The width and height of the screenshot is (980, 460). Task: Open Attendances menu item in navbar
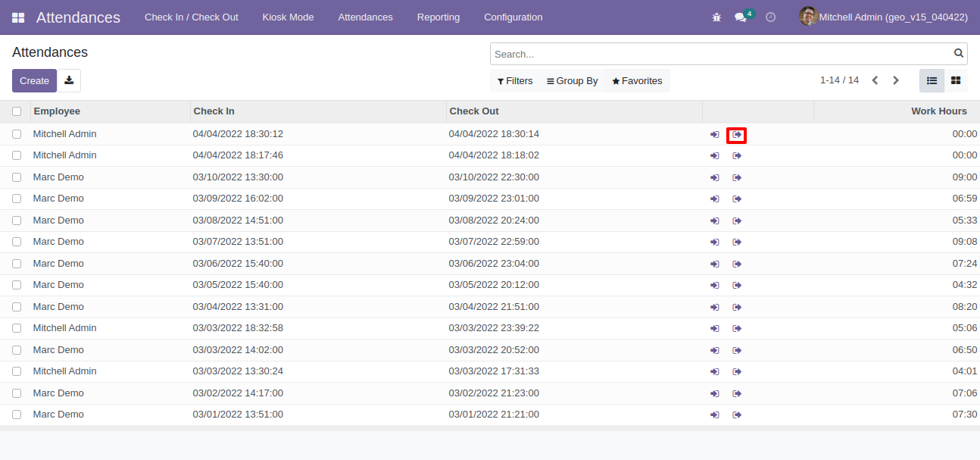[365, 17]
